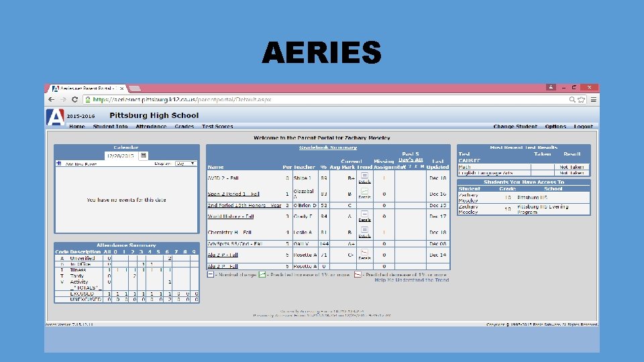Open the World History - Fall class
The height and width of the screenshot is (362, 644).
coord(230,217)
